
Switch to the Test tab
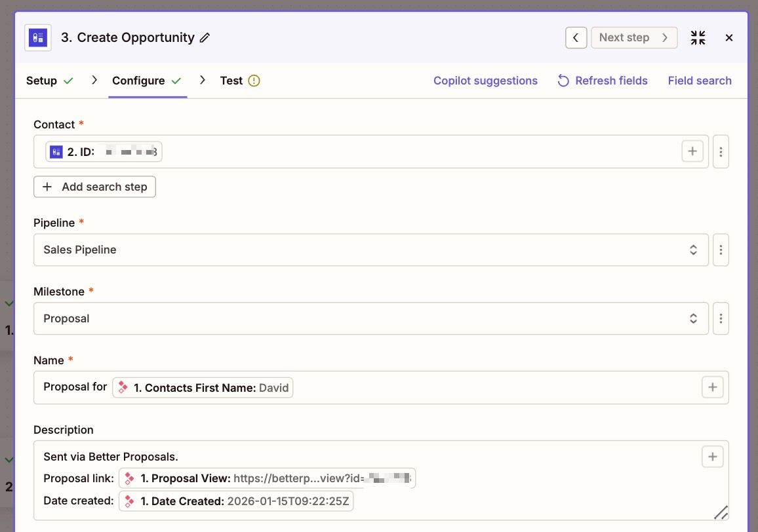(231, 80)
